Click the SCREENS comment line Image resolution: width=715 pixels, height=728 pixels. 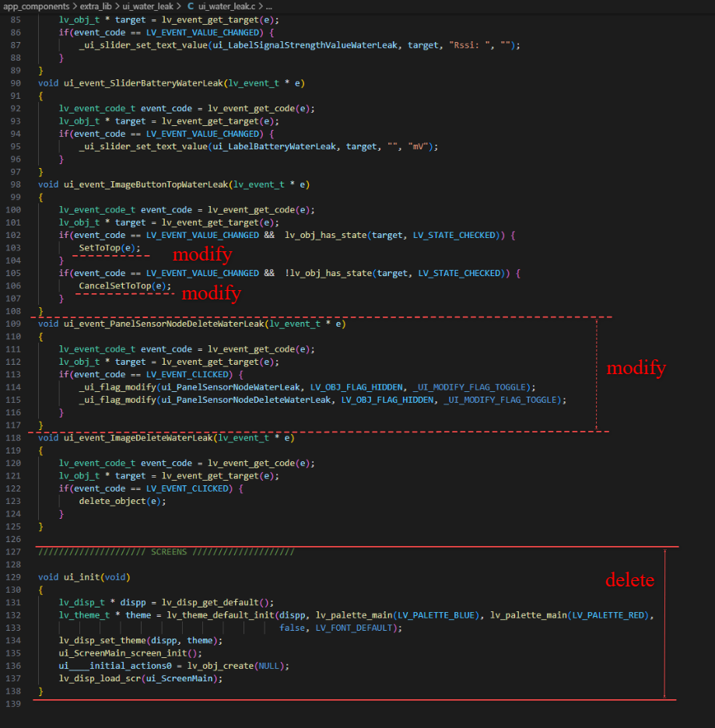[x=166, y=552]
